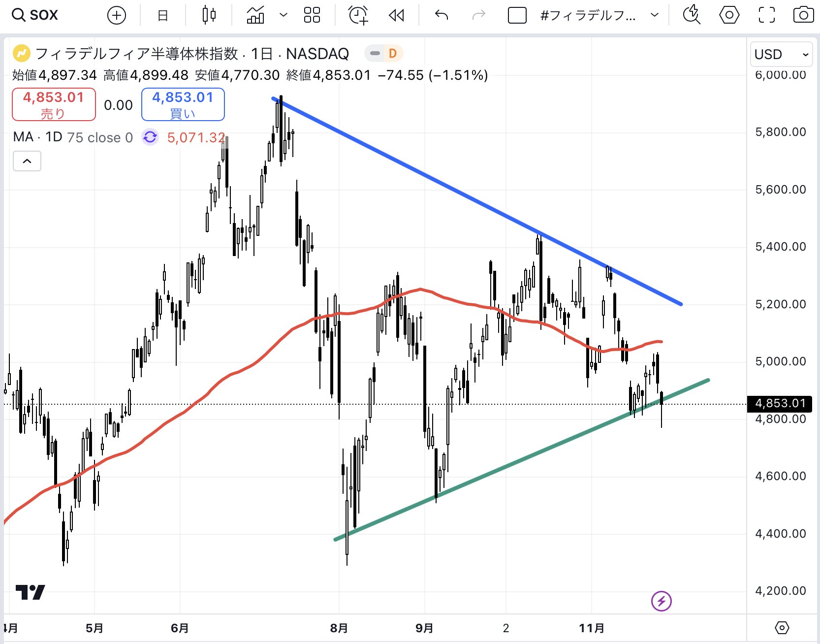The width and height of the screenshot is (820, 644).
Task: Select the フィラデルフィア半導体株指数 title
Action: pyautogui.click(x=137, y=53)
